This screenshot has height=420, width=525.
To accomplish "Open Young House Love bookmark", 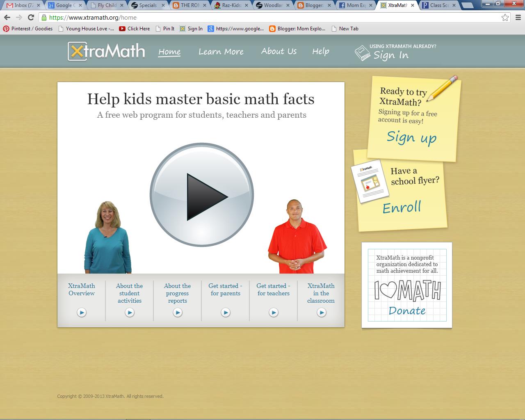I will pyautogui.click(x=86, y=29).
